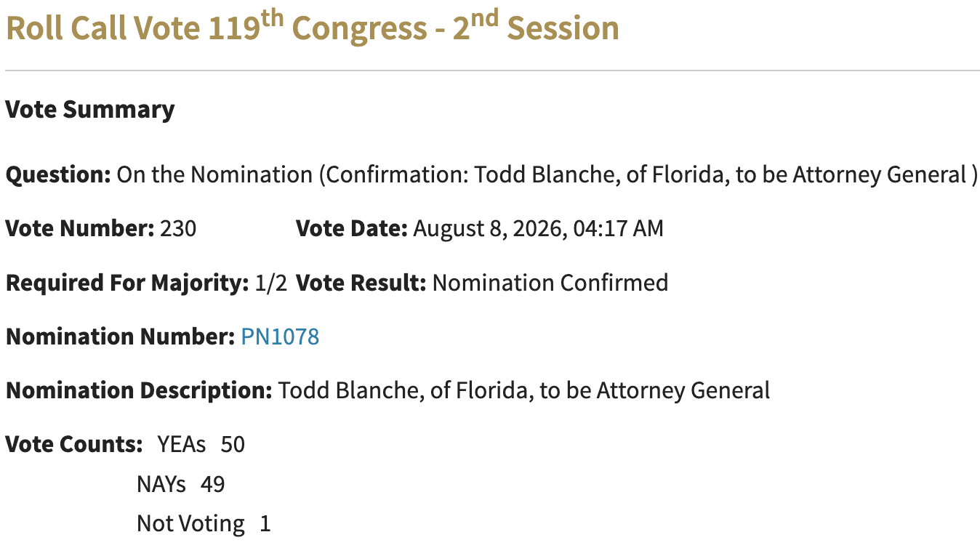This screenshot has height=548, width=980.
Task: Click the Question label
Action: (x=58, y=175)
